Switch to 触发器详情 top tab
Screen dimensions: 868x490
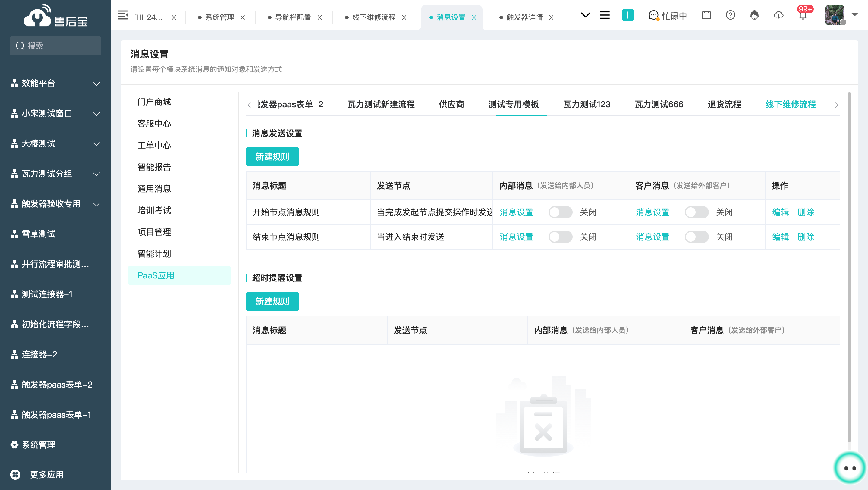point(524,17)
